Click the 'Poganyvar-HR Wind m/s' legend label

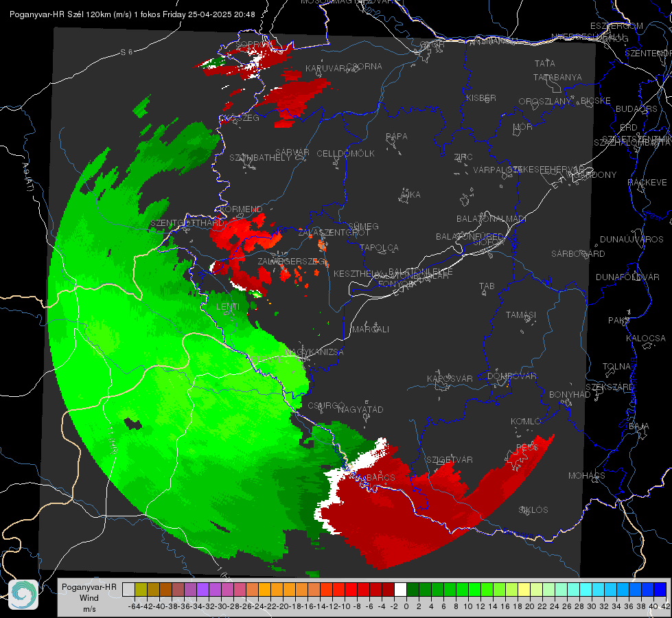(x=89, y=598)
